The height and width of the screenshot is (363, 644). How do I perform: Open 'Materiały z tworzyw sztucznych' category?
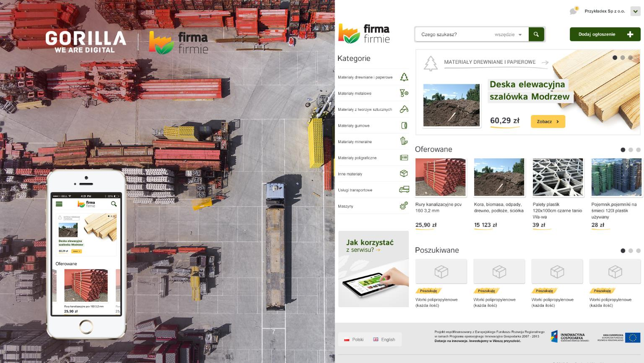(x=365, y=110)
